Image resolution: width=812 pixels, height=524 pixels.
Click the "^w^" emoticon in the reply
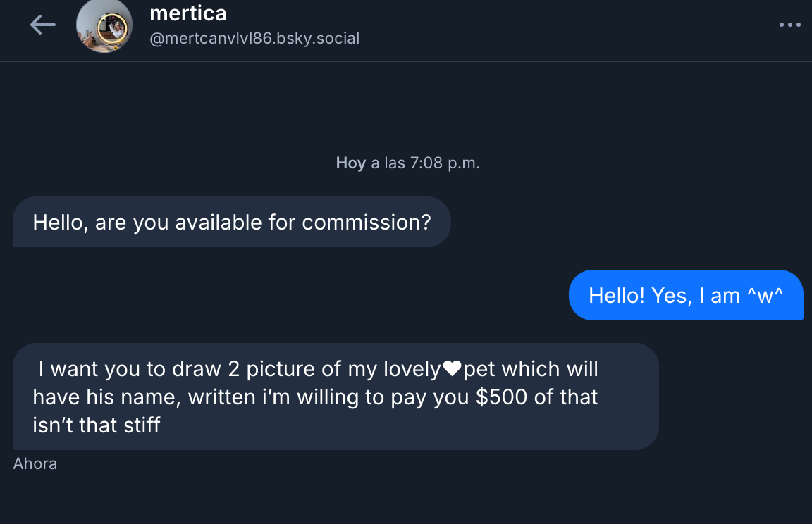click(765, 295)
